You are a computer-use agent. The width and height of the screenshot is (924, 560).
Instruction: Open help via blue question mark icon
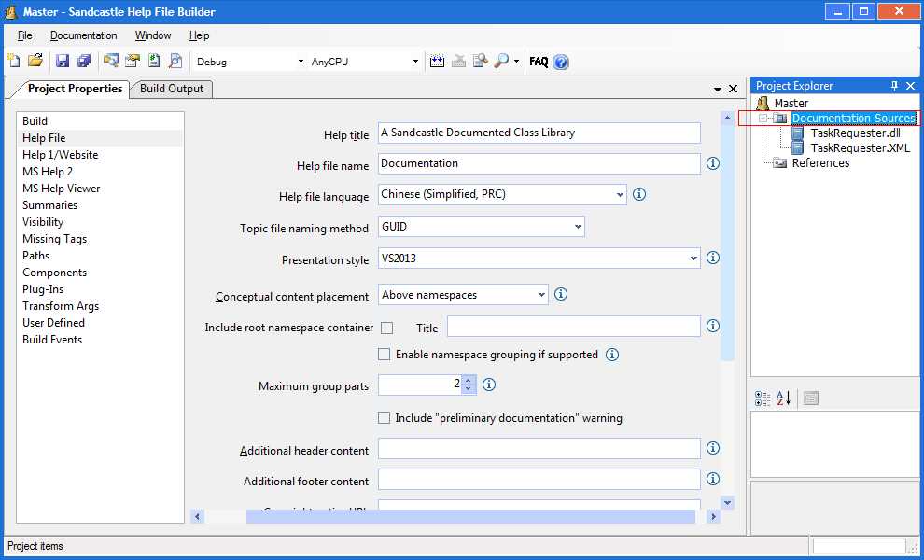pyautogui.click(x=561, y=62)
